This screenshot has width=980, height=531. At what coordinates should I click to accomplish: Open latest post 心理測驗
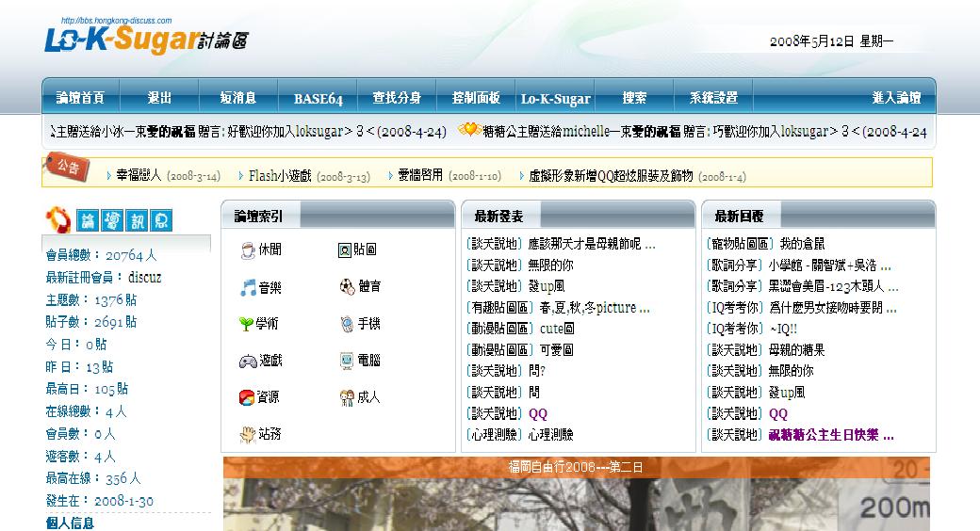[550, 435]
